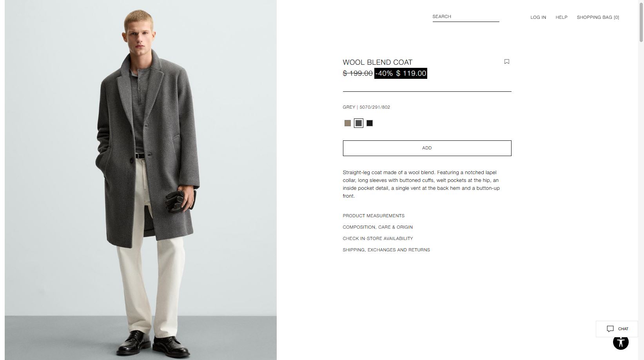Image resolution: width=644 pixels, height=360 pixels.
Task: Open Shipping, Exchanges and Returns
Action: [386, 250]
